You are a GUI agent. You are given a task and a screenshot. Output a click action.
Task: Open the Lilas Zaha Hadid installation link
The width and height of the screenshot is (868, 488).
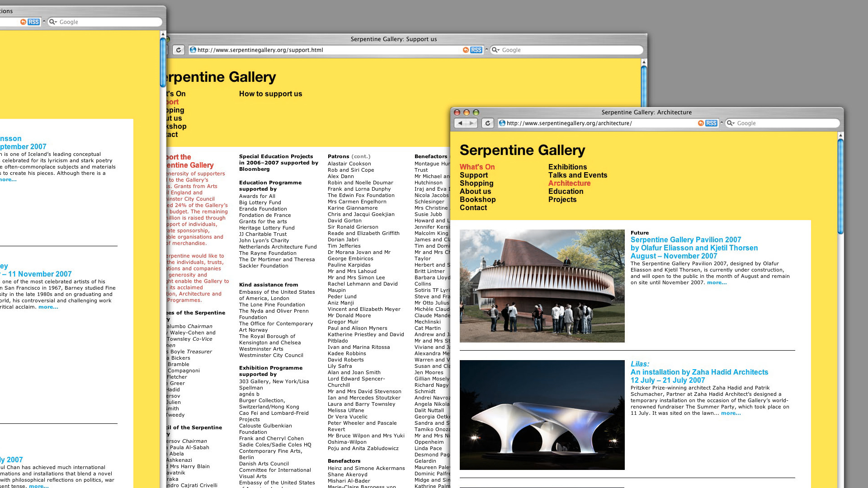pyautogui.click(x=699, y=372)
